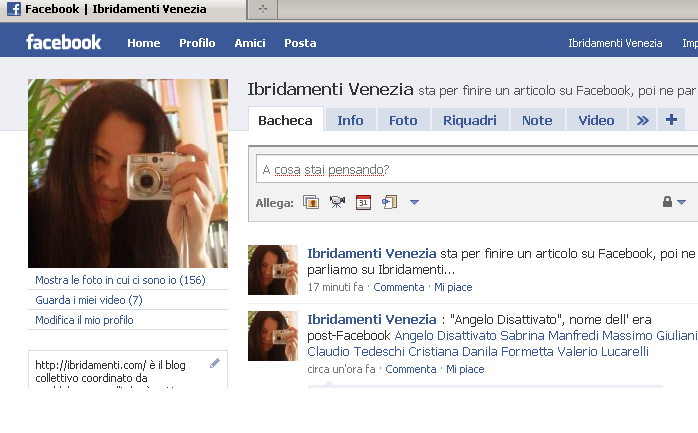This screenshot has height=433, width=698.
Task: Switch to the Riquadri tab
Action: 470,120
